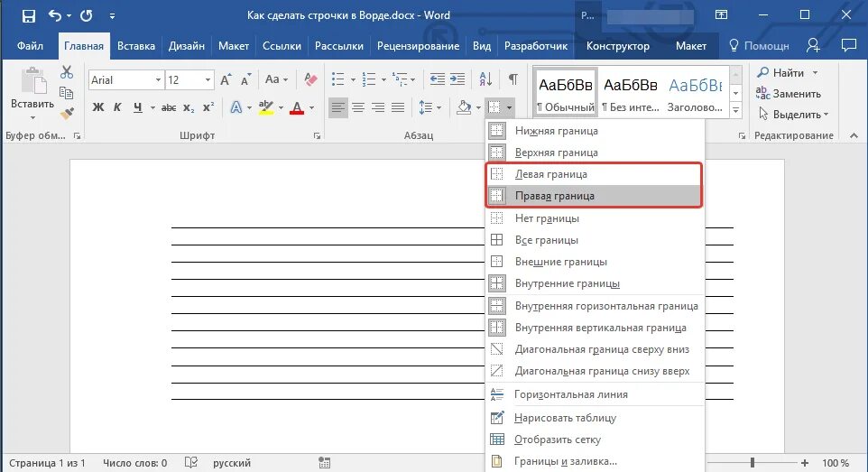This screenshot has width=868, height=472.
Task: Select Нарисовать таблицу option
Action: point(596,418)
